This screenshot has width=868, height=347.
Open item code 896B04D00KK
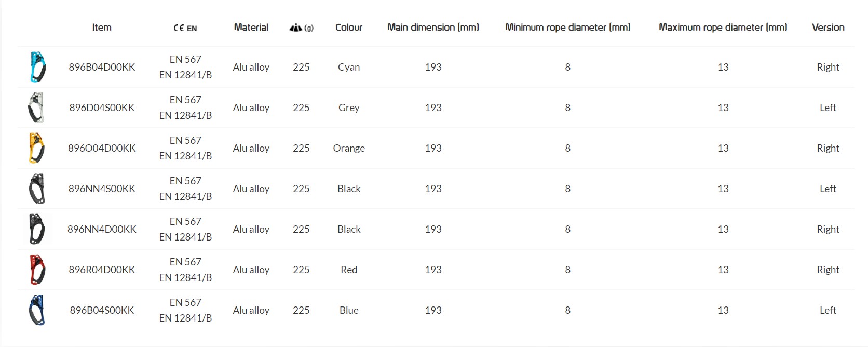pyautogui.click(x=102, y=67)
